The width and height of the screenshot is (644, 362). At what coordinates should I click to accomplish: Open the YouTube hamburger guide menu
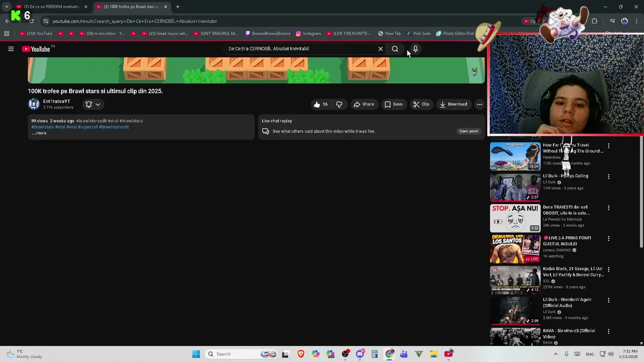point(11,49)
